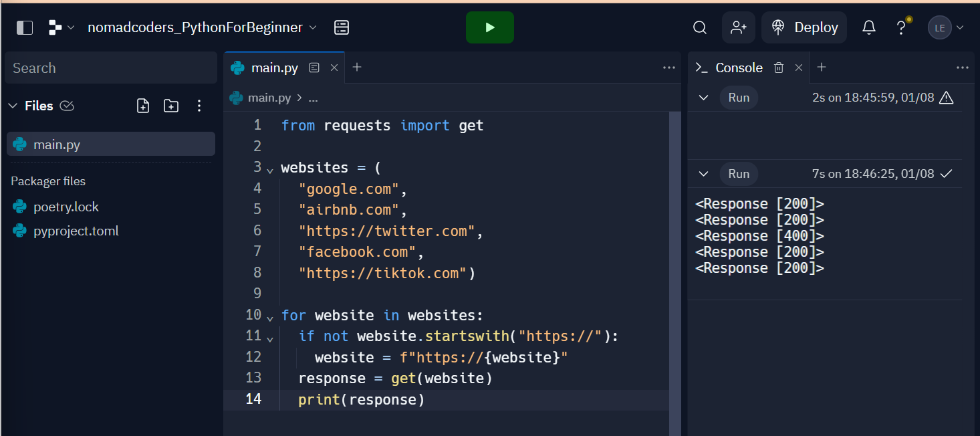Open editor pane three-dot menu

tap(669, 68)
